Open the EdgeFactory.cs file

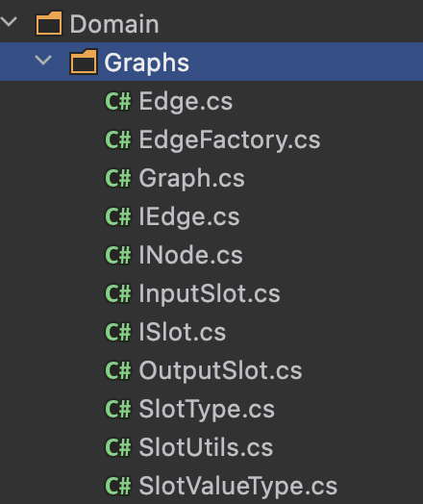pyautogui.click(x=230, y=140)
